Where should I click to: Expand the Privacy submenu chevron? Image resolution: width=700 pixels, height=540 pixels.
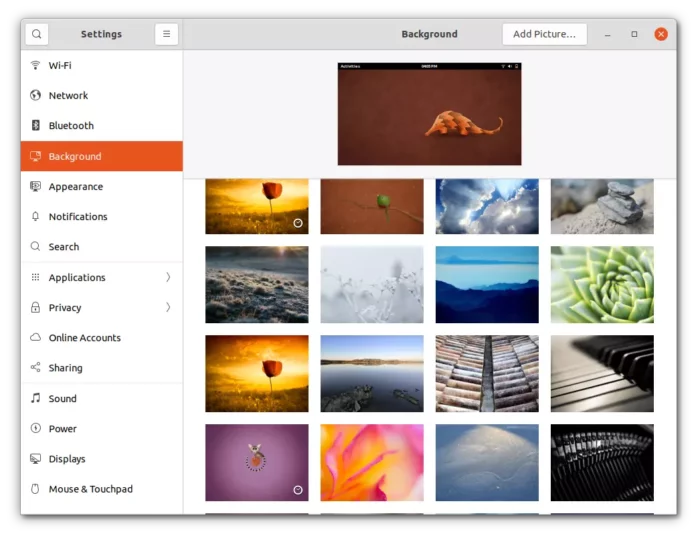tap(168, 307)
